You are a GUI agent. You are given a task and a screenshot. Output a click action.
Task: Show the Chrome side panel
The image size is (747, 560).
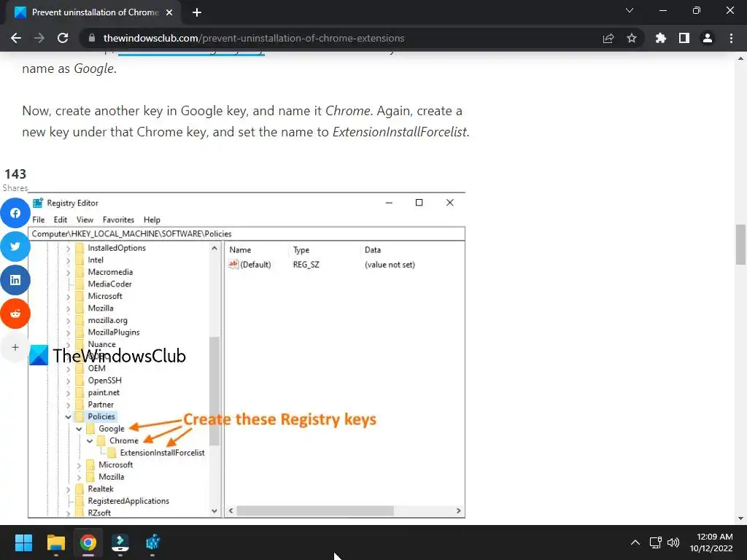[x=684, y=38]
